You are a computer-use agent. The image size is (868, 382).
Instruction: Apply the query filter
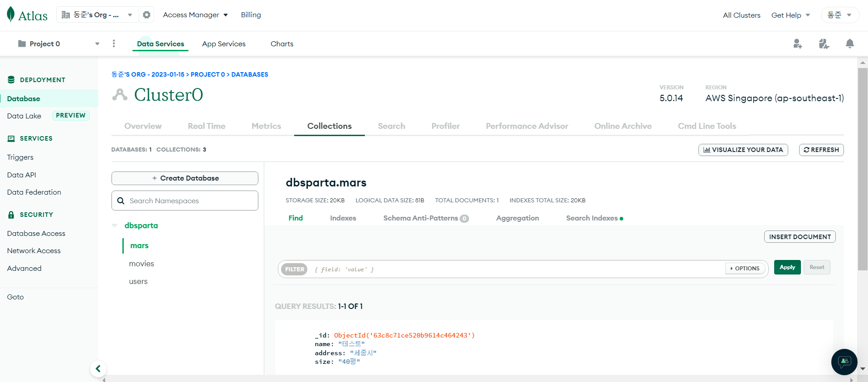point(787,267)
